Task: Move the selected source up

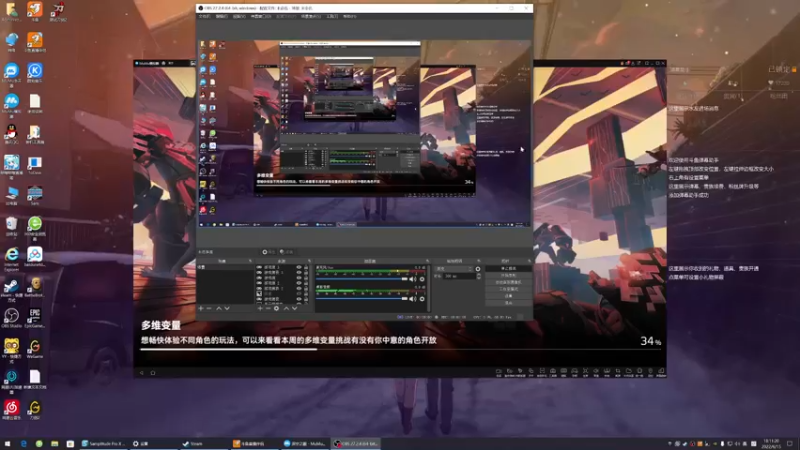Action: [286, 308]
